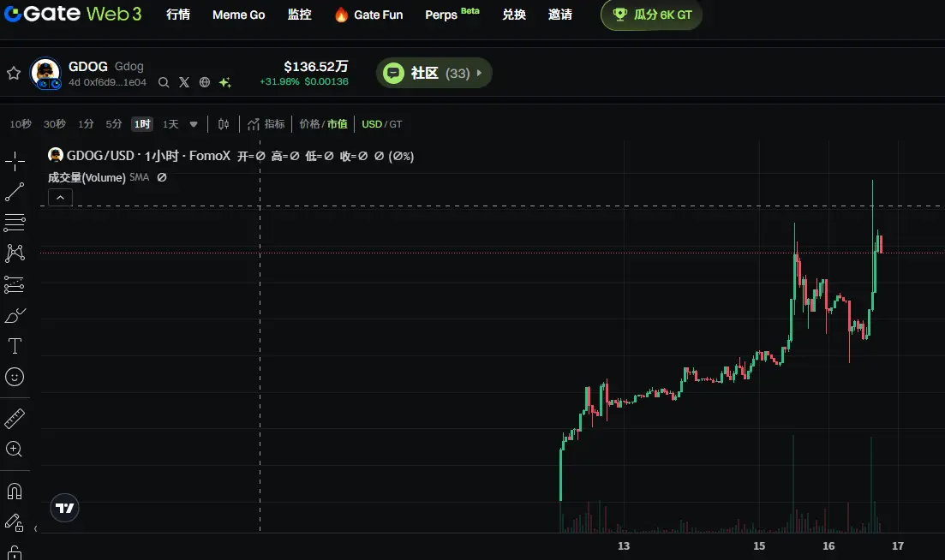Select the pattern drawing tool
The height and width of the screenshot is (560, 945).
point(15,253)
